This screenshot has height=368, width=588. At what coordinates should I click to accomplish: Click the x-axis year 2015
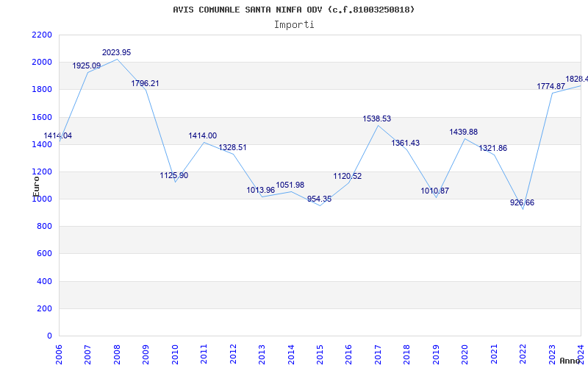[x=320, y=355]
